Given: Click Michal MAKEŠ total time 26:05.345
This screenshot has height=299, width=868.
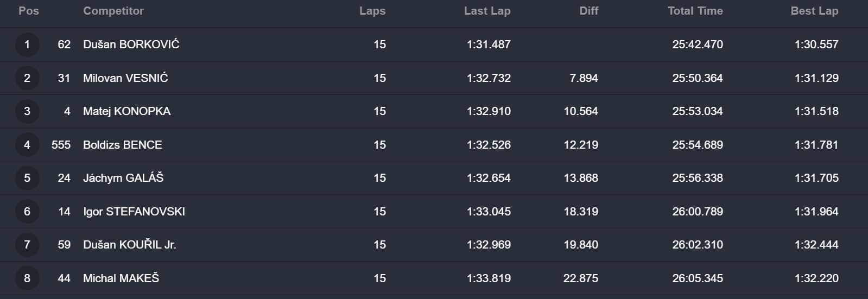Looking at the screenshot, I should (698, 278).
